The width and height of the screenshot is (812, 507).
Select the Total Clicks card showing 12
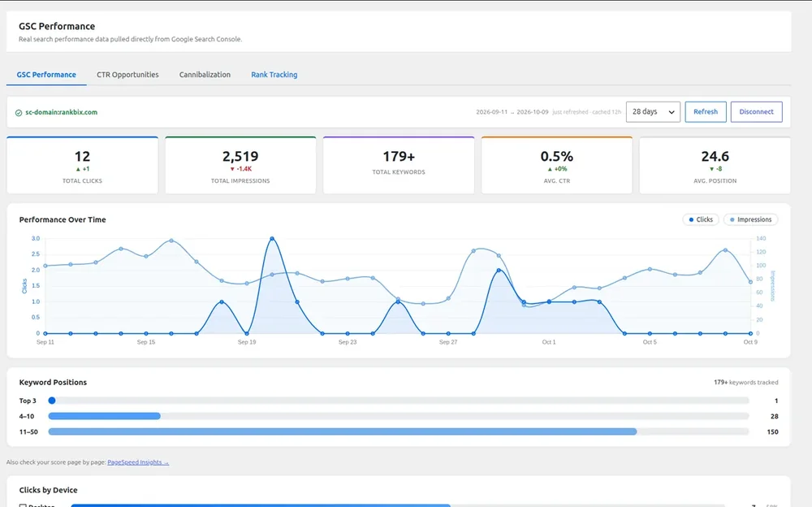(x=82, y=166)
